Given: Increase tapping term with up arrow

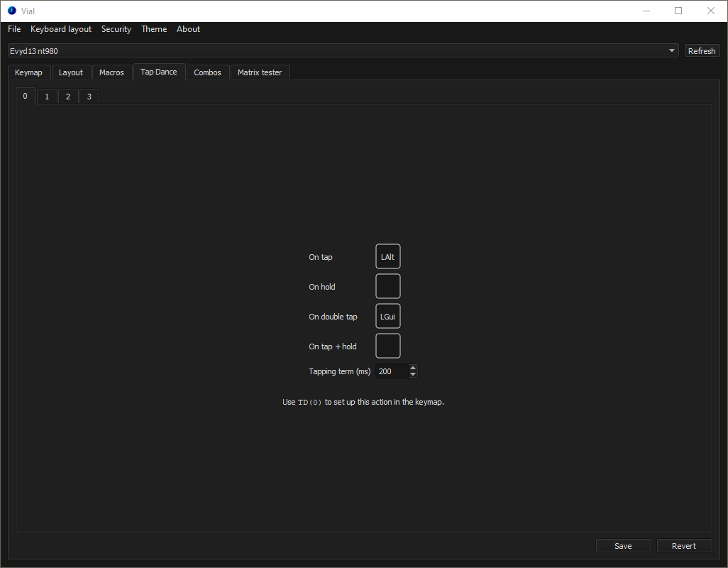Looking at the screenshot, I should 413,368.
